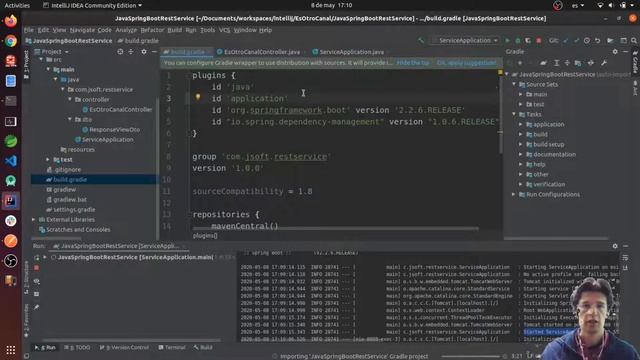Screen dimensions: 640x360
Task: Open Run panel settings gear
Action: [x=615, y=246]
